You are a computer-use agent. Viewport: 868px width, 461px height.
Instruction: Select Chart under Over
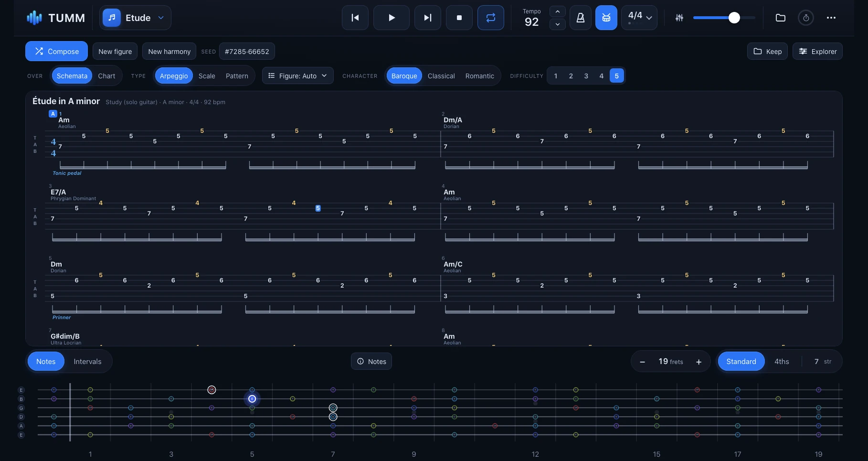pyautogui.click(x=106, y=75)
